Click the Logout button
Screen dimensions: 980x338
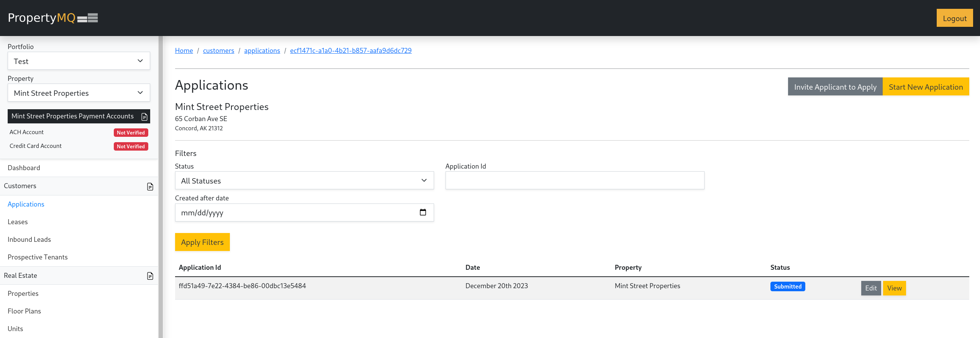954,18
